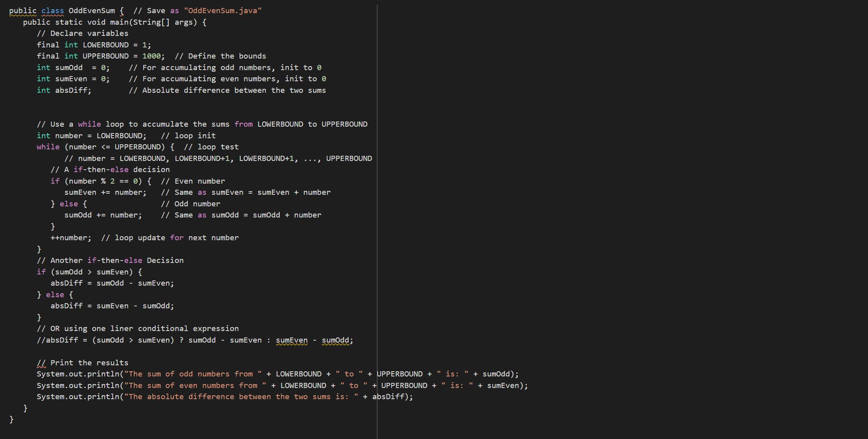Viewport: 868px width, 439px height.
Task: Place cursor on the underlined 'public' keyword
Action: point(23,11)
